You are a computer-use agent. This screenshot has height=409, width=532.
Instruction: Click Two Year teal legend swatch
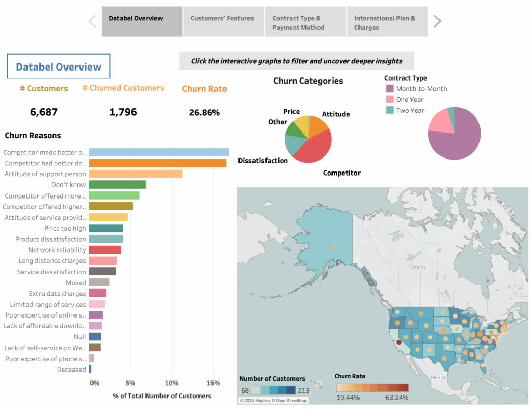390,110
